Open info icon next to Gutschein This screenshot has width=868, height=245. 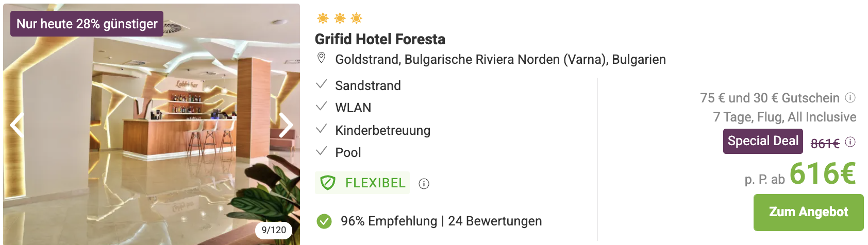pos(850,97)
